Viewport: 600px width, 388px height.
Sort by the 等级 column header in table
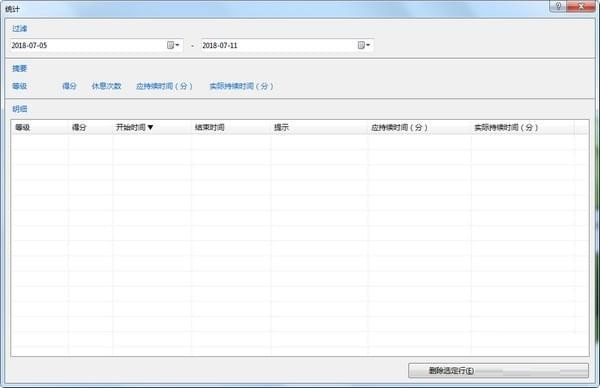(x=40, y=127)
